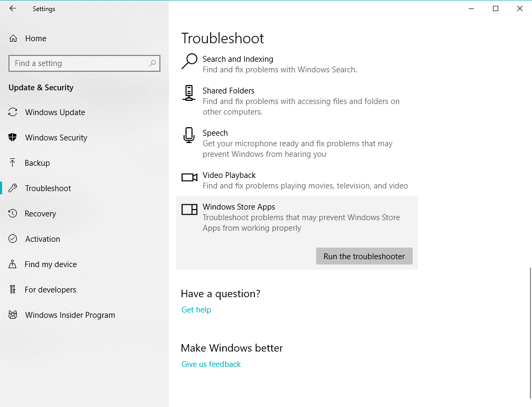Click the Windows Store Apps icon
Viewport: 532px width, 407px height.
click(189, 210)
